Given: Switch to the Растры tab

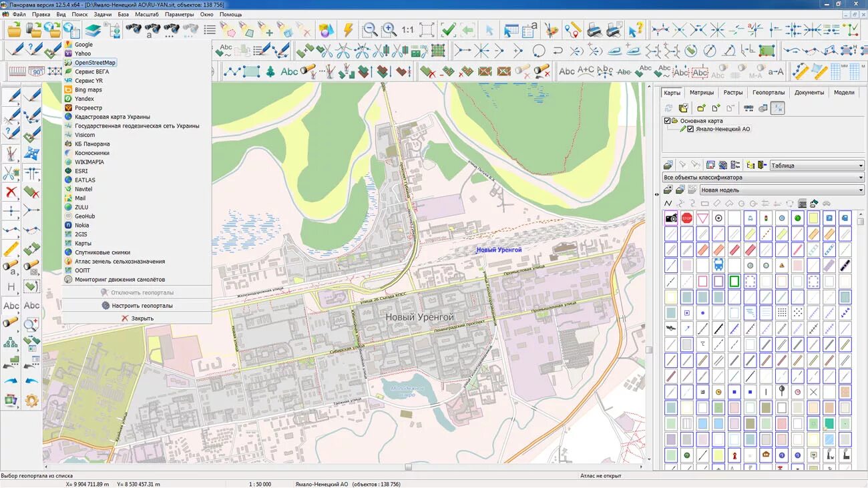Looking at the screenshot, I should pyautogui.click(x=732, y=93).
